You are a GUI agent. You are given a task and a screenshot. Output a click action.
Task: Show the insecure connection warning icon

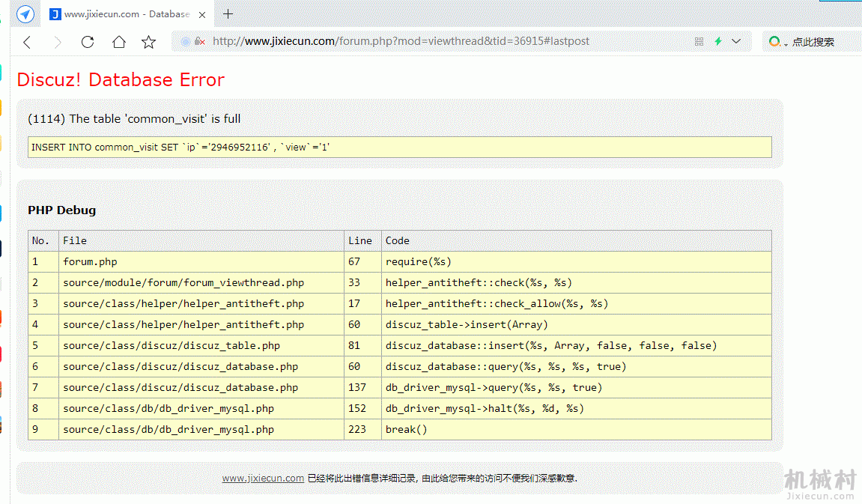[200, 41]
